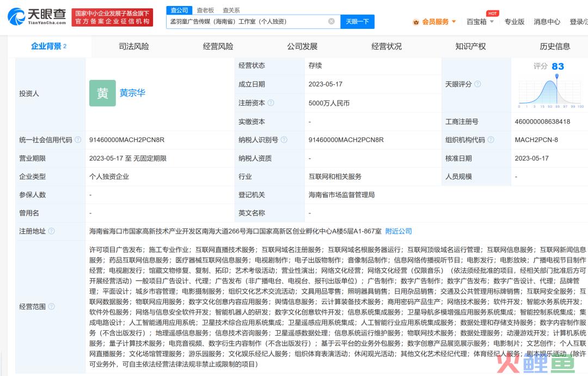
Task: Click organization code MACH2PCN-8
Action: click(x=536, y=140)
